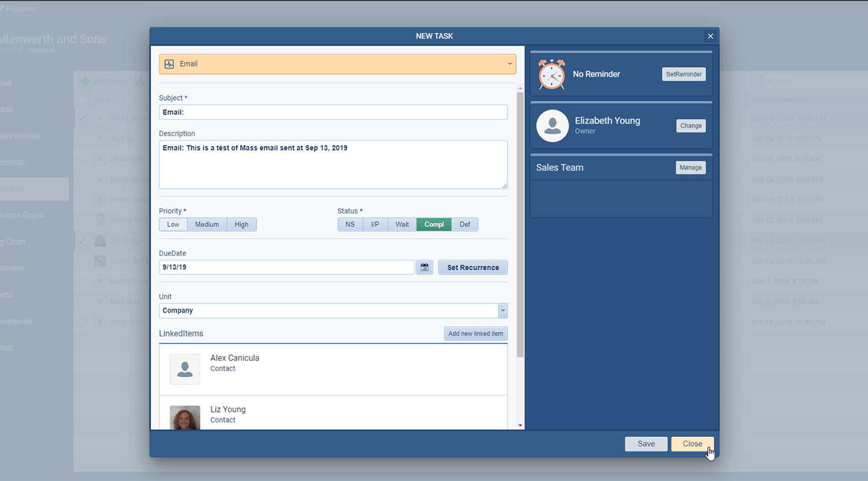
Task: Select Medium priority
Action: pyautogui.click(x=207, y=225)
